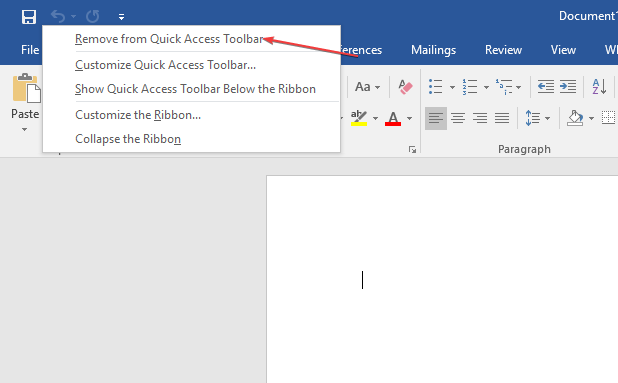Open the Bullets library dropdown arrow
Viewport: 618px width, 383px height.
click(452, 87)
